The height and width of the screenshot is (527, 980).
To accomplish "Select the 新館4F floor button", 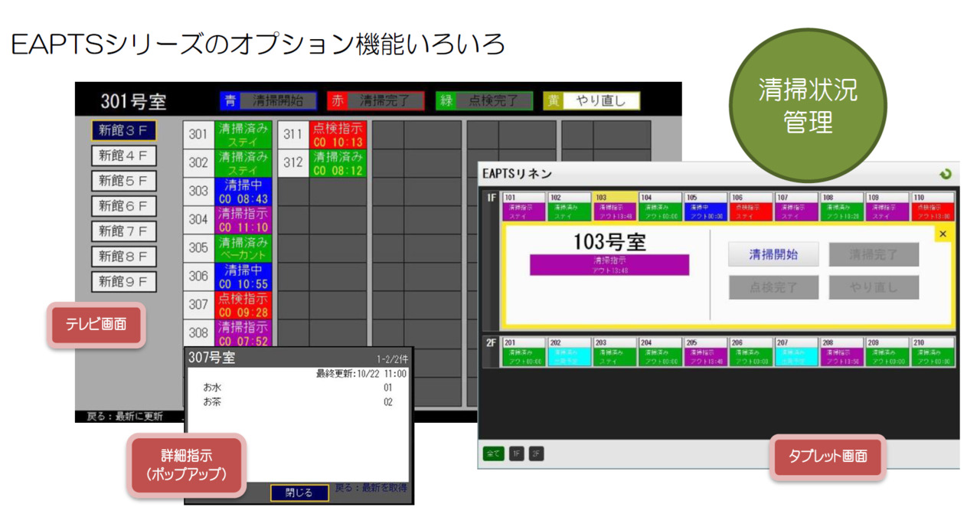I will coord(125,155).
